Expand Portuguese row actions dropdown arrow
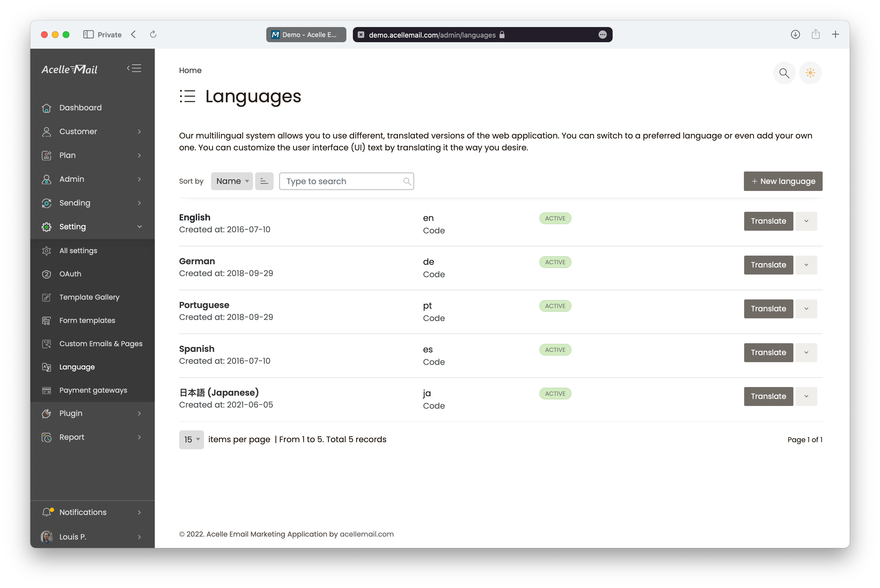The image size is (880, 588). (806, 309)
